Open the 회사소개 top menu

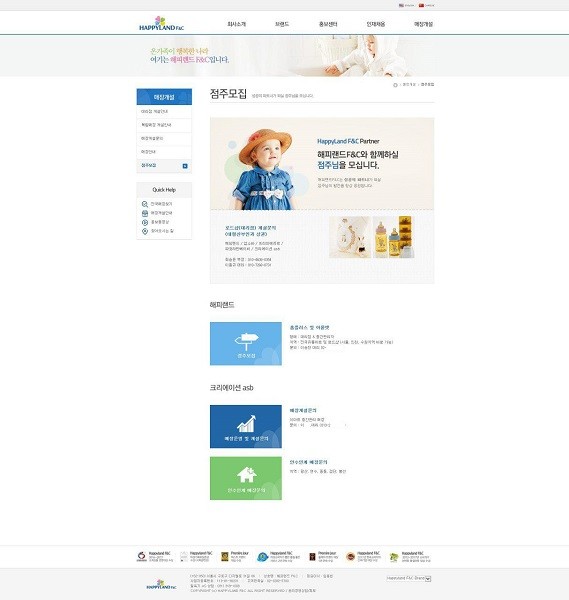click(x=236, y=24)
